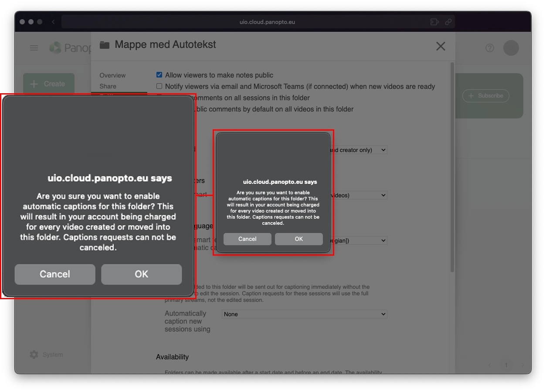
Task: Click OK in the smaller centered confirm dialog
Action: pos(299,239)
